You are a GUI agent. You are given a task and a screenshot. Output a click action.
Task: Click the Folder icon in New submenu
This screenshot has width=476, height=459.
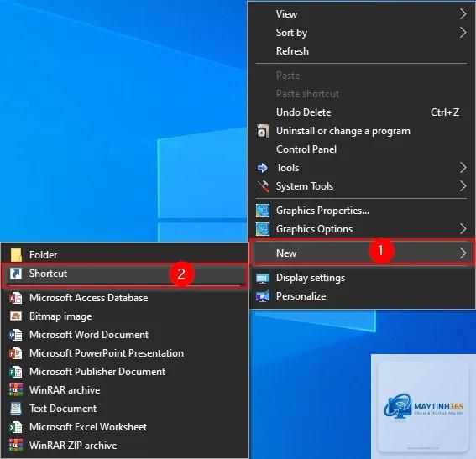(16, 255)
